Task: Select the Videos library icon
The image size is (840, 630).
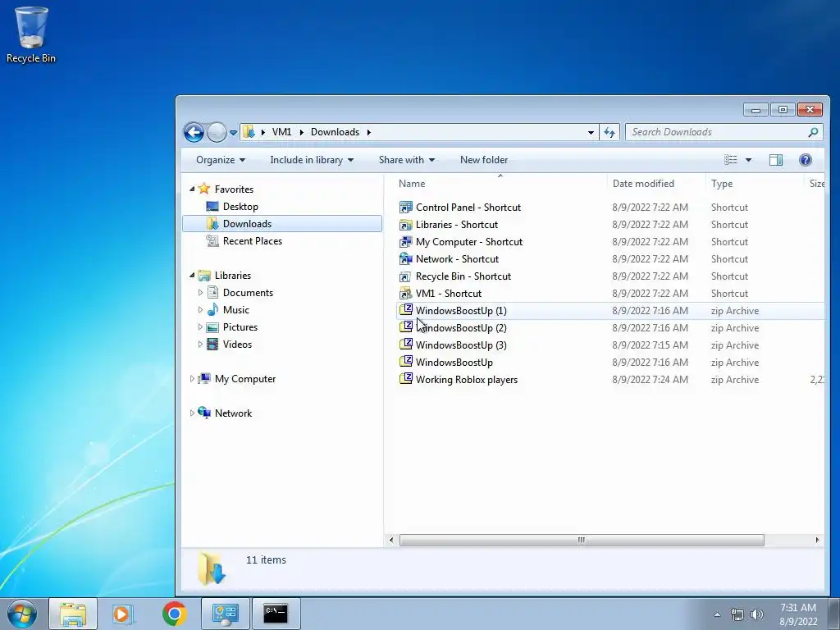Action: pos(212,344)
